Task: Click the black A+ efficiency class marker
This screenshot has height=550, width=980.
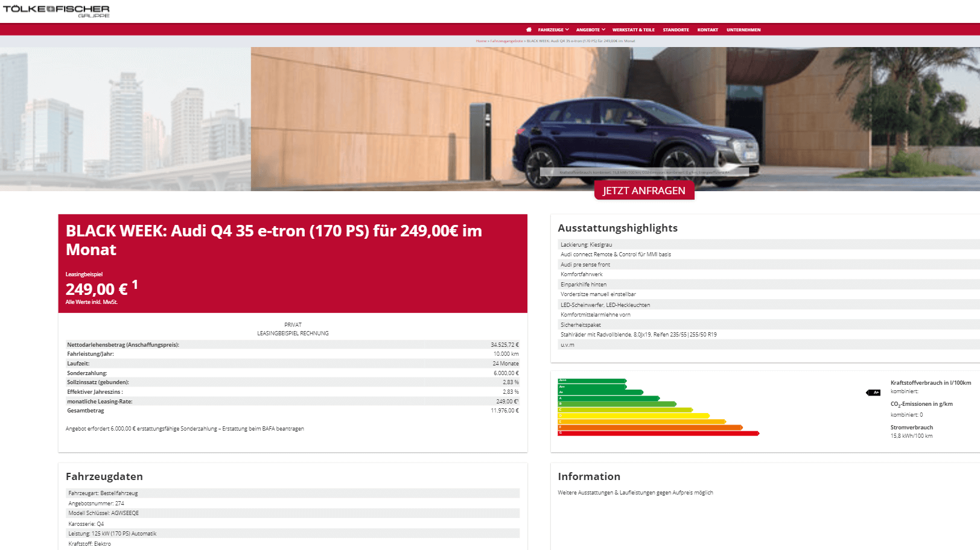Action: pyautogui.click(x=873, y=393)
